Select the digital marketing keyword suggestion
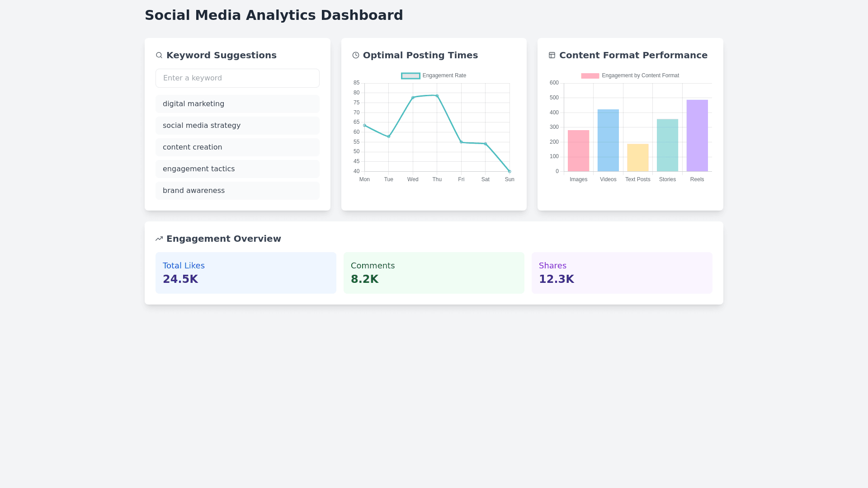 click(237, 104)
